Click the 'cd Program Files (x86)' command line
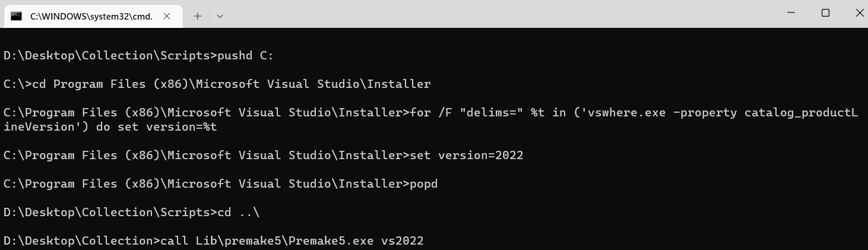Viewport: 868px width, 250px height. pyautogui.click(x=217, y=84)
